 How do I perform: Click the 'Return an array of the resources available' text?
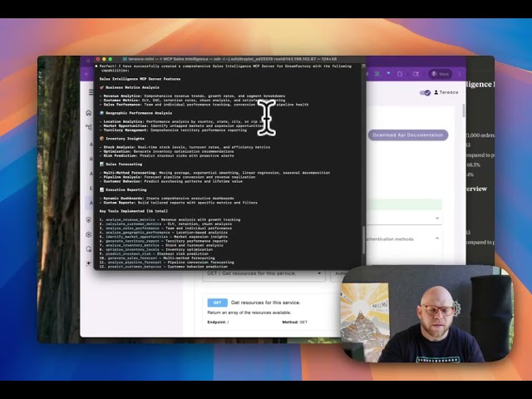click(249, 313)
